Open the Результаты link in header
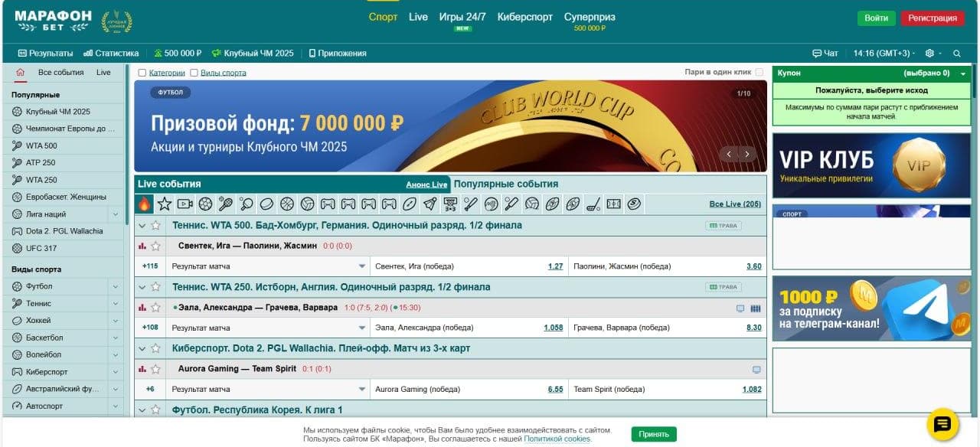This screenshot has height=447, width=980. point(45,54)
